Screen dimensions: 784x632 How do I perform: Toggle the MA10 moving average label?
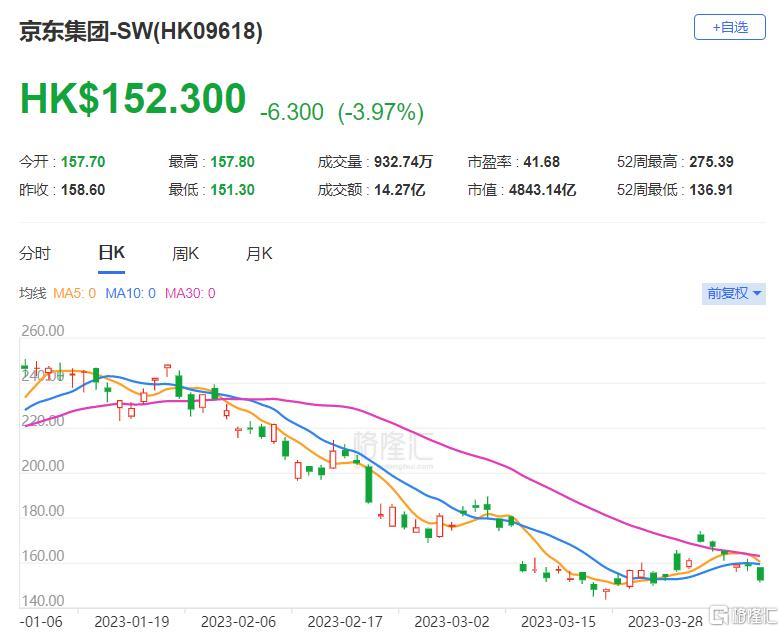[x=130, y=293]
